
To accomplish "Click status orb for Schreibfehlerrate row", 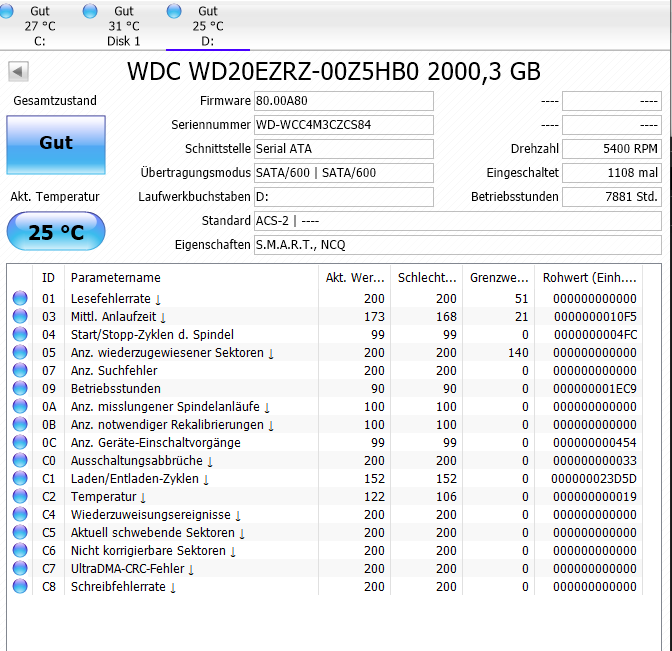I will pos(20,586).
